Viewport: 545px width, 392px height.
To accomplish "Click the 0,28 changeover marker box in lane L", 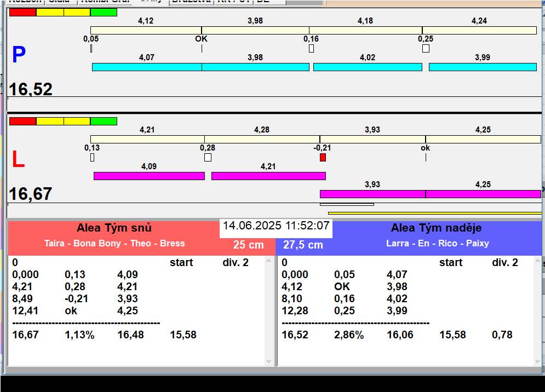I will click(208, 158).
